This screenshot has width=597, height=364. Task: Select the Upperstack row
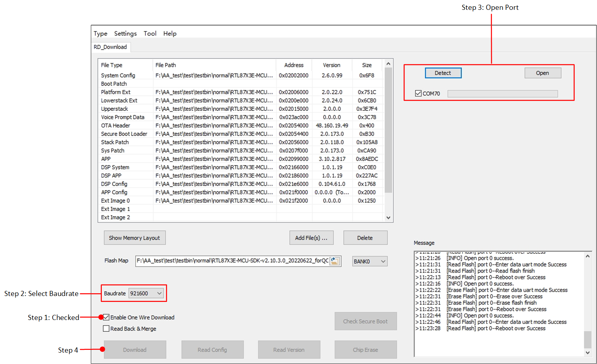pos(241,109)
